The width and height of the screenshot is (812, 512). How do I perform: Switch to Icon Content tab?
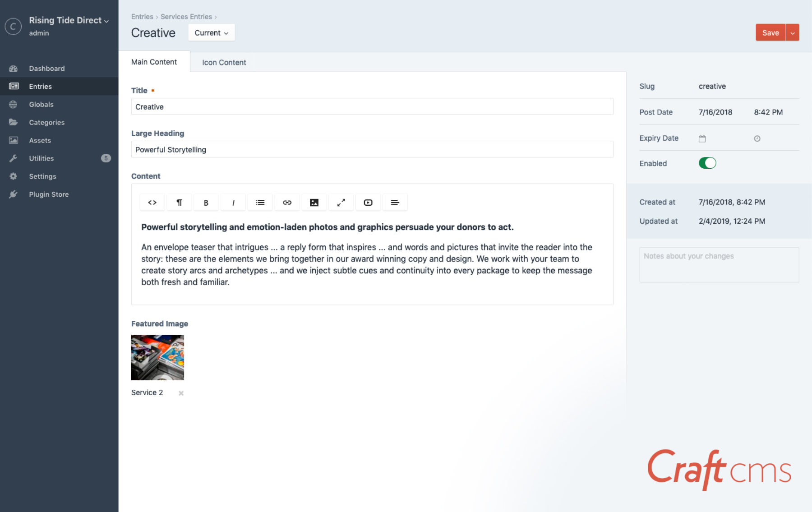(224, 63)
